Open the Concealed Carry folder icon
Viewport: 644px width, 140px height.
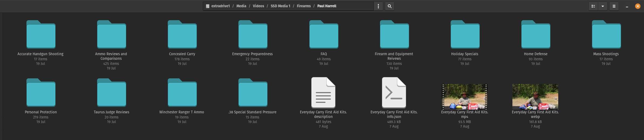tap(182, 34)
